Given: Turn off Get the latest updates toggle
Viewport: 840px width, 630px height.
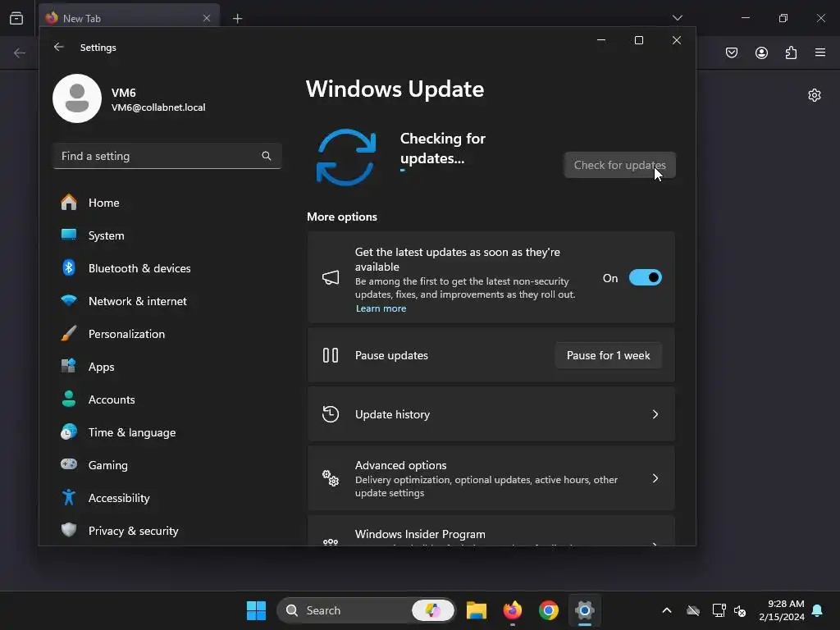Looking at the screenshot, I should click(645, 277).
